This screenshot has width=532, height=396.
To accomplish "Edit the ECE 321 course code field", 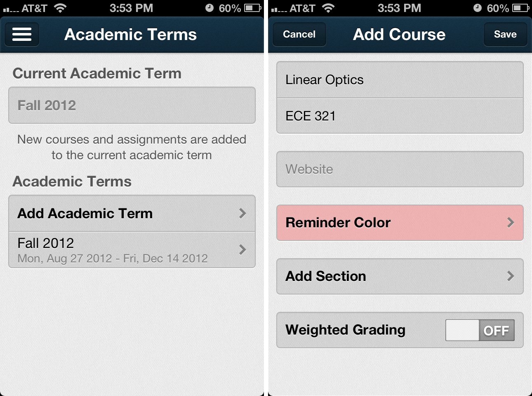I will tap(399, 116).
